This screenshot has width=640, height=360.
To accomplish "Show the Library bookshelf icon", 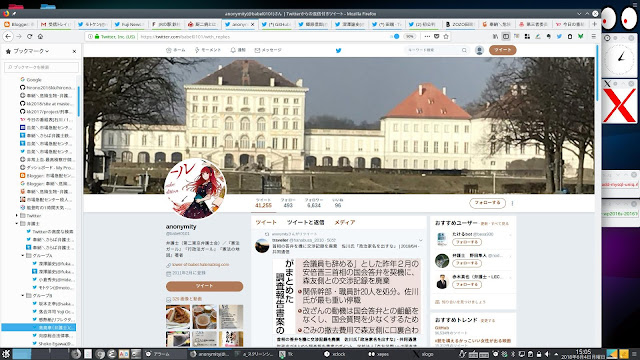I will pyautogui.click(x=495, y=36).
